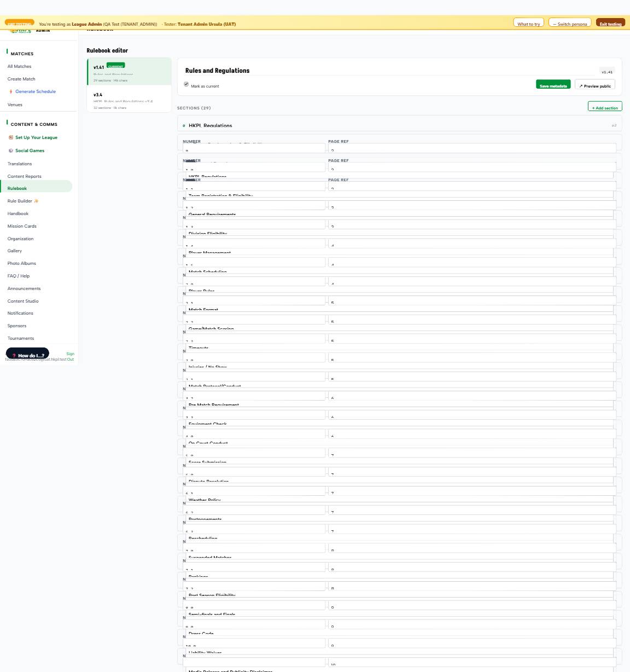This screenshot has height=672, width=630.
Task: Click the v1.41 version tag in editor header
Action: pos(607,72)
